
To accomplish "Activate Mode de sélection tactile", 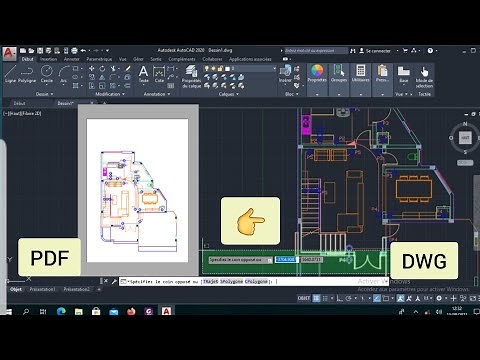I will pyautogui.click(x=424, y=77).
